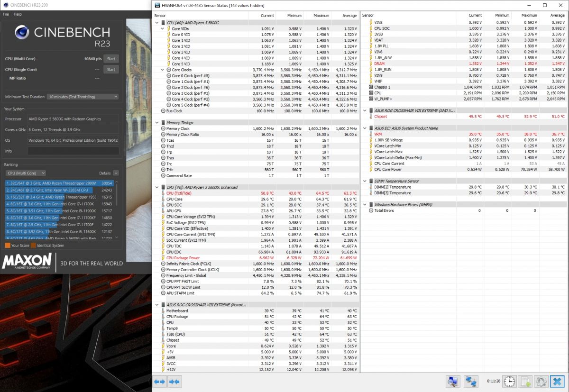Start the CPU (Single Core) test
This screenshot has height=392, width=569.
pos(111,69)
